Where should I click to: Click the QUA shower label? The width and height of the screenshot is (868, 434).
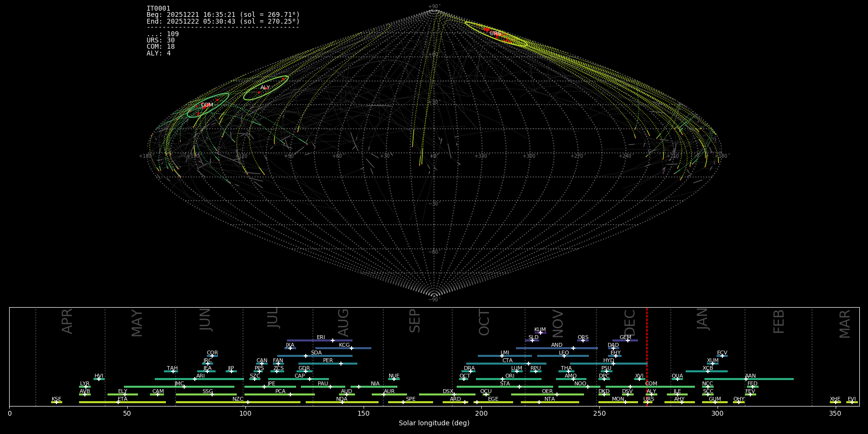click(677, 376)
